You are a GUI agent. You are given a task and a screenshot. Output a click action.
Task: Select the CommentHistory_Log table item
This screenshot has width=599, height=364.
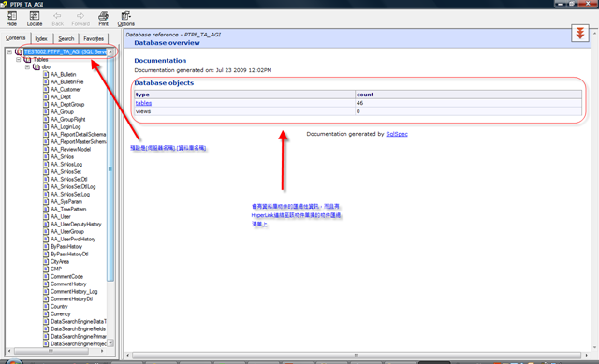click(74, 291)
